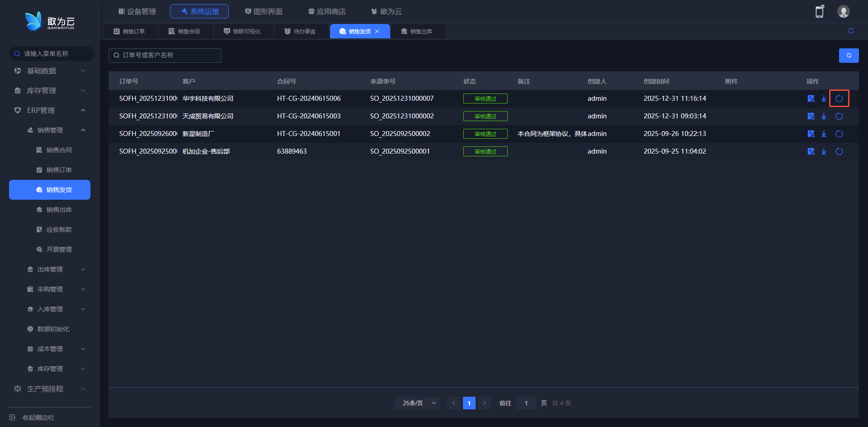868x427 pixels.
Task: Open the 25条/页 page size dropdown
Action: click(x=416, y=403)
